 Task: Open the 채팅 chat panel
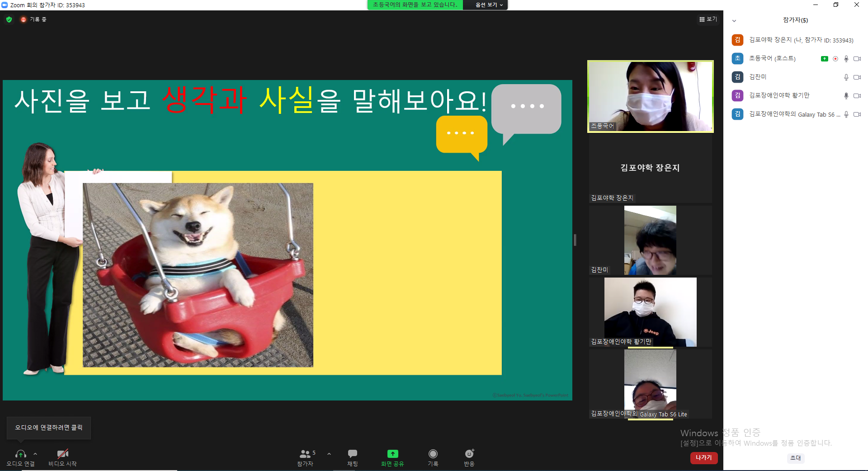(353, 457)
